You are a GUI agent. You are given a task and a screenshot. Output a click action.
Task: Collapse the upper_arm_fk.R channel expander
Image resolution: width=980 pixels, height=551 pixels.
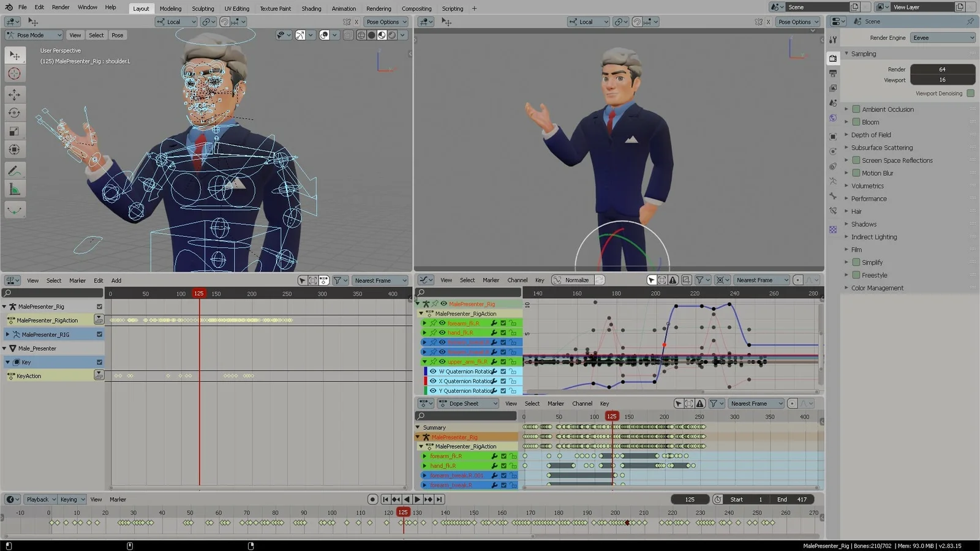(x=426, y=361)
